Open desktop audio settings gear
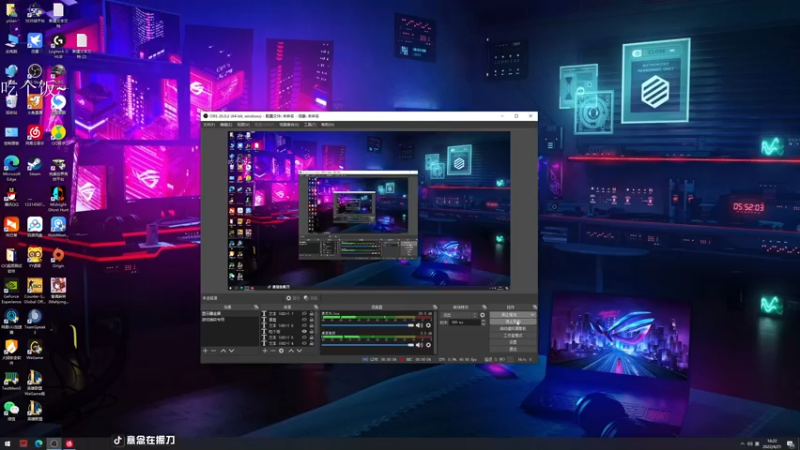 click(429, 345)
